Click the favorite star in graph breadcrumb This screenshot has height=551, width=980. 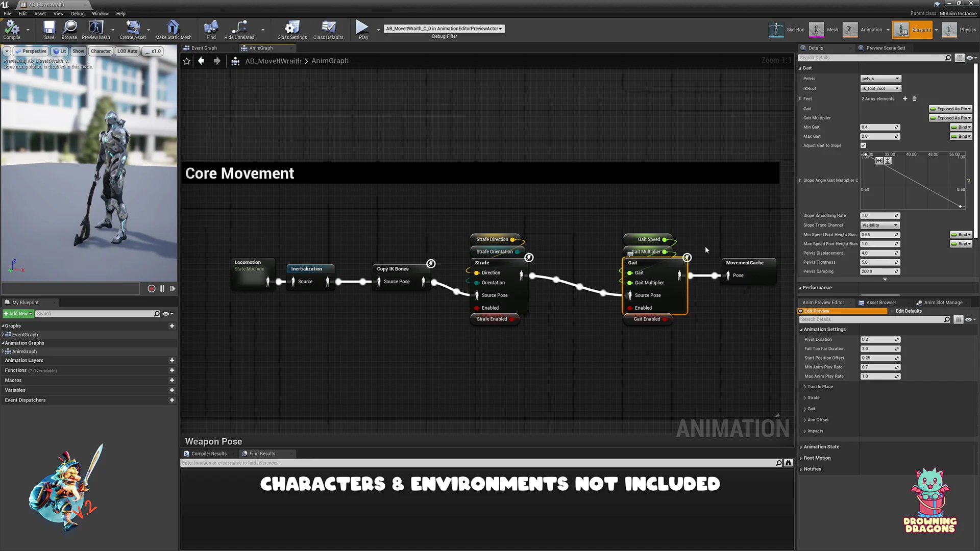click(x=187, y=61)
